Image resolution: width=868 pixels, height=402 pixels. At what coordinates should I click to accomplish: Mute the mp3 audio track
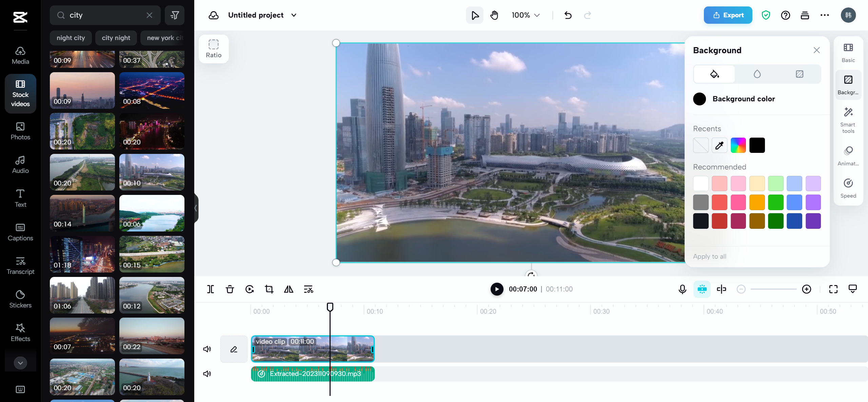(207, 374)
